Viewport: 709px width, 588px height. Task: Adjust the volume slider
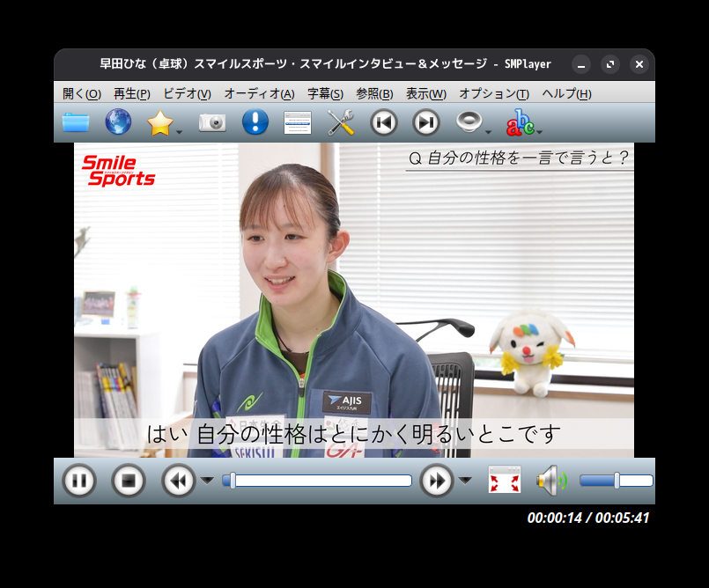(617, 480)
